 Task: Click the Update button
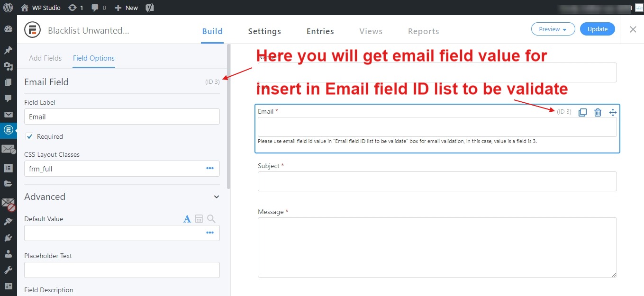coord(598,29)
